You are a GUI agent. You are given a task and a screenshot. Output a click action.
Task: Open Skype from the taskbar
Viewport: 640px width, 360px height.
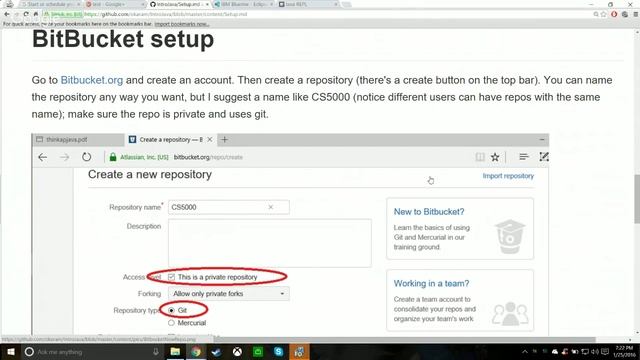point(278,351)
